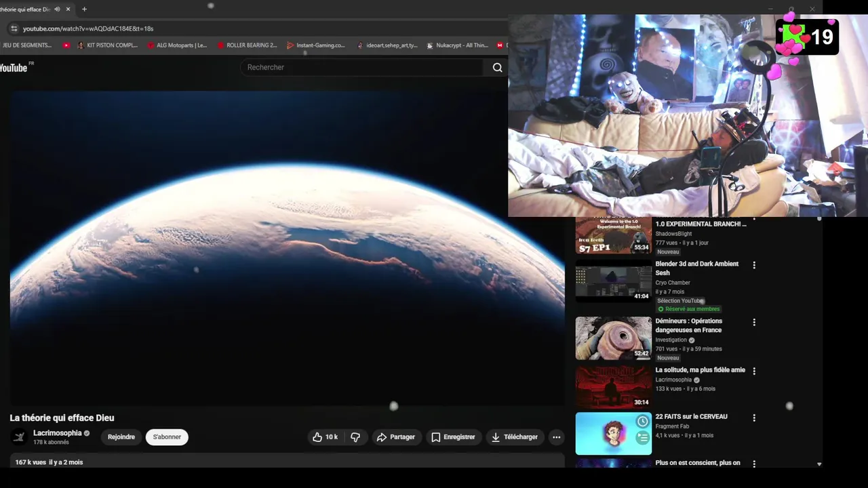868x488 pixels.
Task: Open the Démineurs mine thumbnail
Action: coord(613,338)
